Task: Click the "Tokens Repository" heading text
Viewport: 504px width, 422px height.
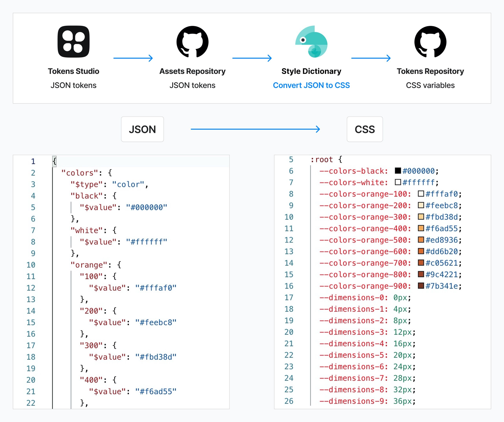Action: pyautogui.click(x=430, y=71)
